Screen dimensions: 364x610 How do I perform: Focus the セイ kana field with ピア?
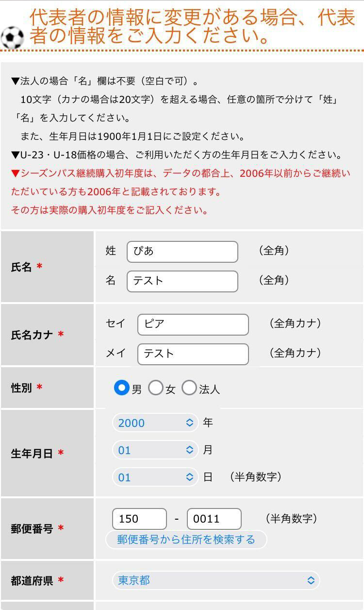point(193,324)
